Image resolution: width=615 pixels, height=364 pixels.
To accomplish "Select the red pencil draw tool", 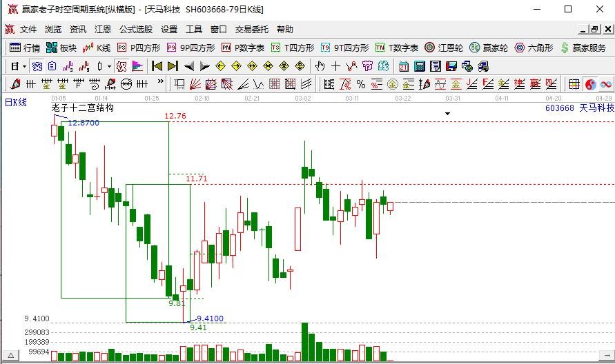I will pyautogui.click(x=15, y=84).
